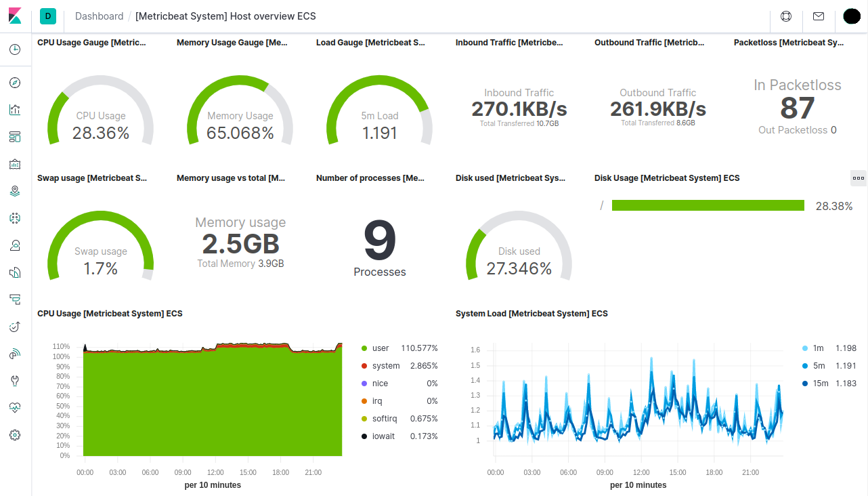Open Disk Usage panel options menu

(858, 178)
